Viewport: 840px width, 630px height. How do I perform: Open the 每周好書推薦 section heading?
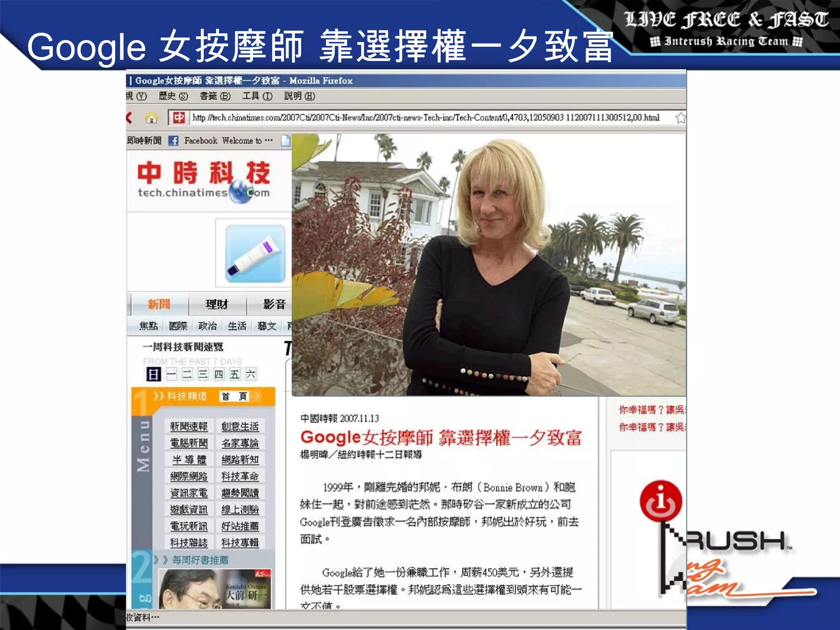[x=200, y=560]
